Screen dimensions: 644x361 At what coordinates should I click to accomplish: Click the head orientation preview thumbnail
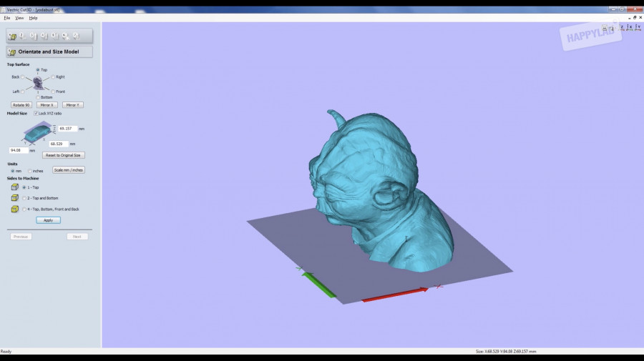(38, 83)
